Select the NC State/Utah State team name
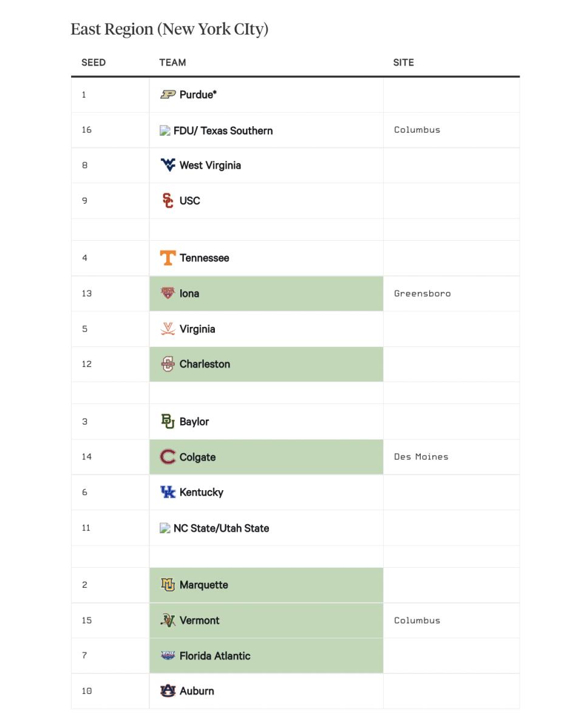The height and width of the screenshot is (728, 581). coord(221,528)
